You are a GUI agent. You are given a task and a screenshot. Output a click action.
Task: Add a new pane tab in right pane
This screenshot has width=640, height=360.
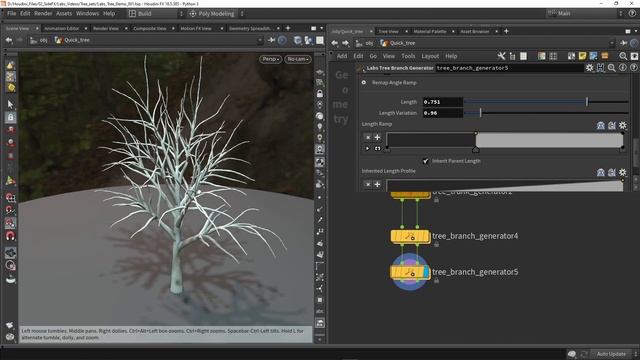pyautogui.click(x=506, y=31)
